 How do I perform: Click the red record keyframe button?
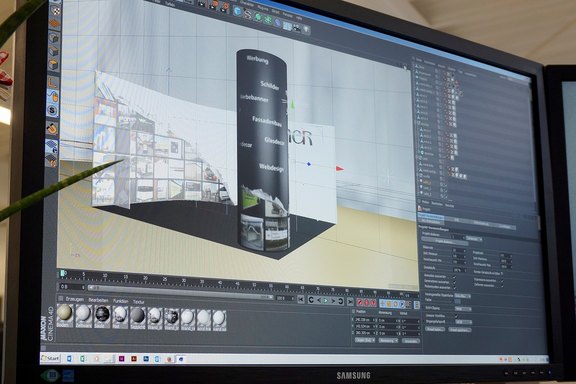(x=360, y=302)
